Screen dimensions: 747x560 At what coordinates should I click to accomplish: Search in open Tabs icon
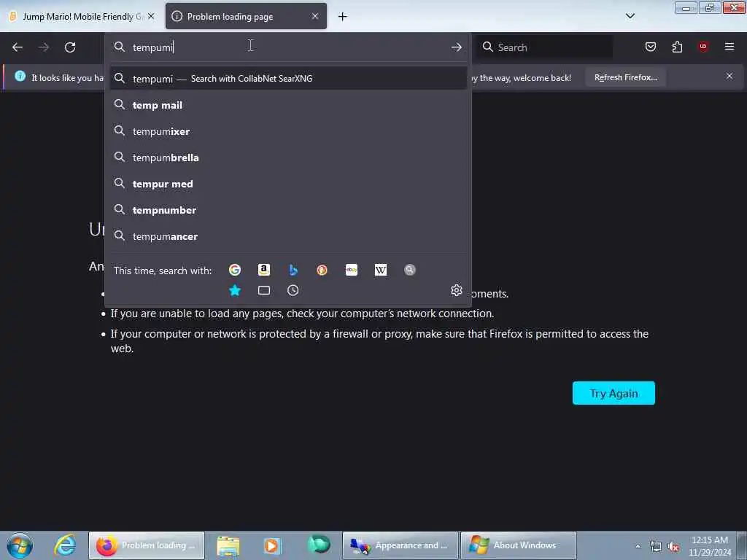click(264, 290)
